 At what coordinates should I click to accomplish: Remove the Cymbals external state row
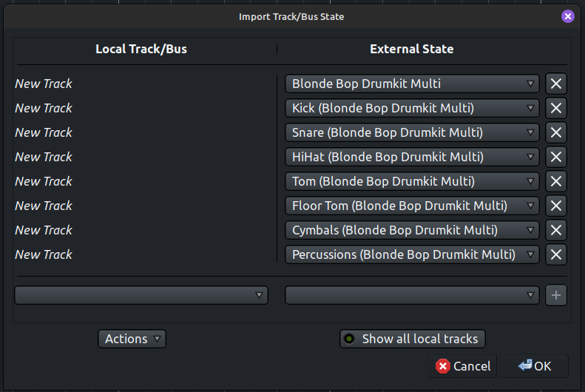coord(556,230)
